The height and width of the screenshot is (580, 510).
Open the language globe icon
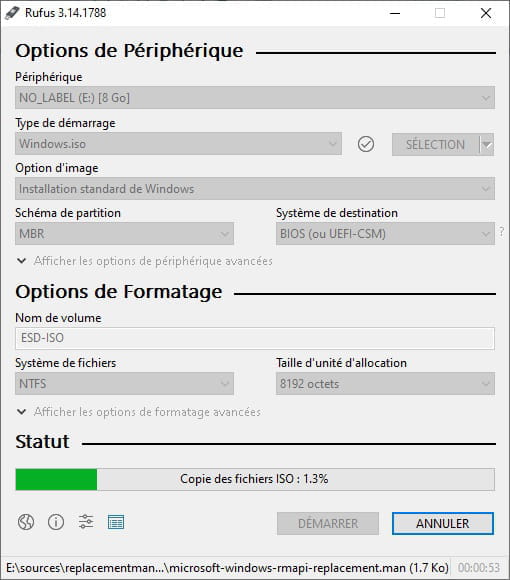click(26, 522)
